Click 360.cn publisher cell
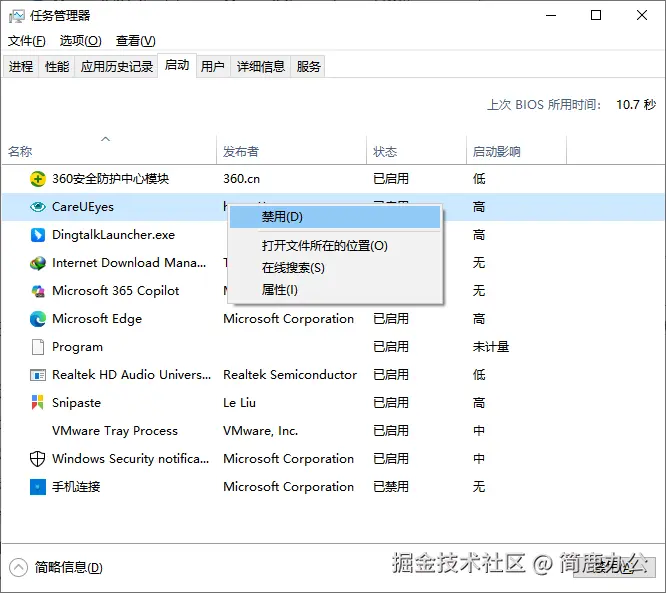This screenshot has height=593, width=666. click(242, 179)
